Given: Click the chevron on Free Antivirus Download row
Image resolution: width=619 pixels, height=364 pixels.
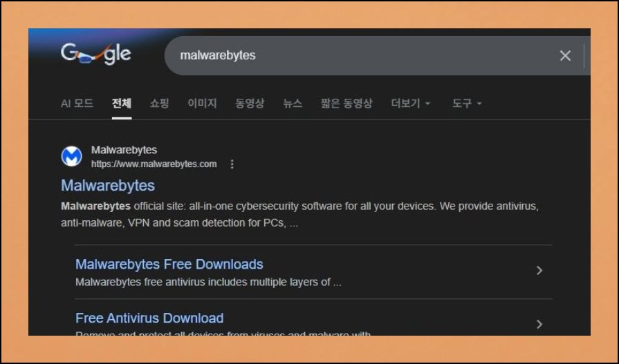Looking at the screenshot, I should (x=539, y=324).
